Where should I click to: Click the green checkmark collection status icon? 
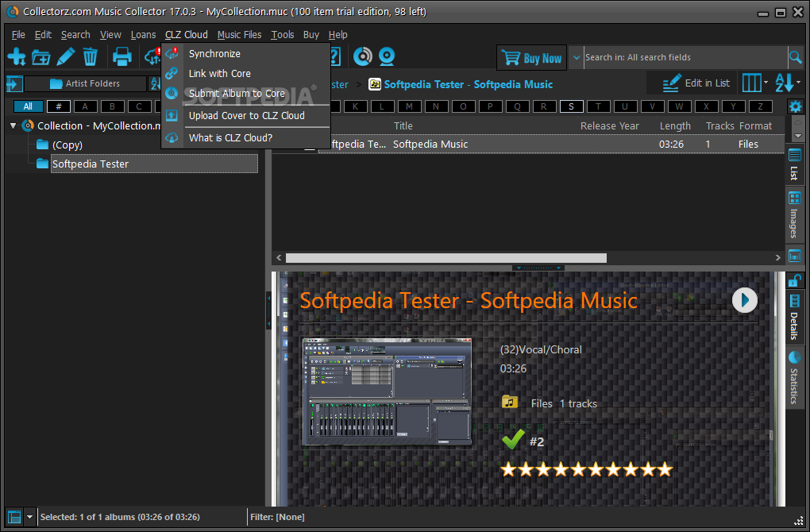pyautogui.click(x=513, y=440)
